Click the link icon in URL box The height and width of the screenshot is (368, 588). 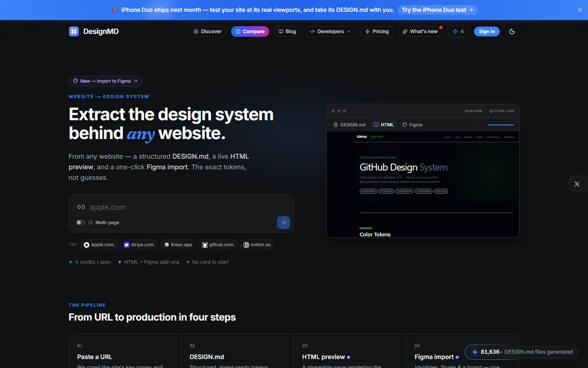pos(81,207)
